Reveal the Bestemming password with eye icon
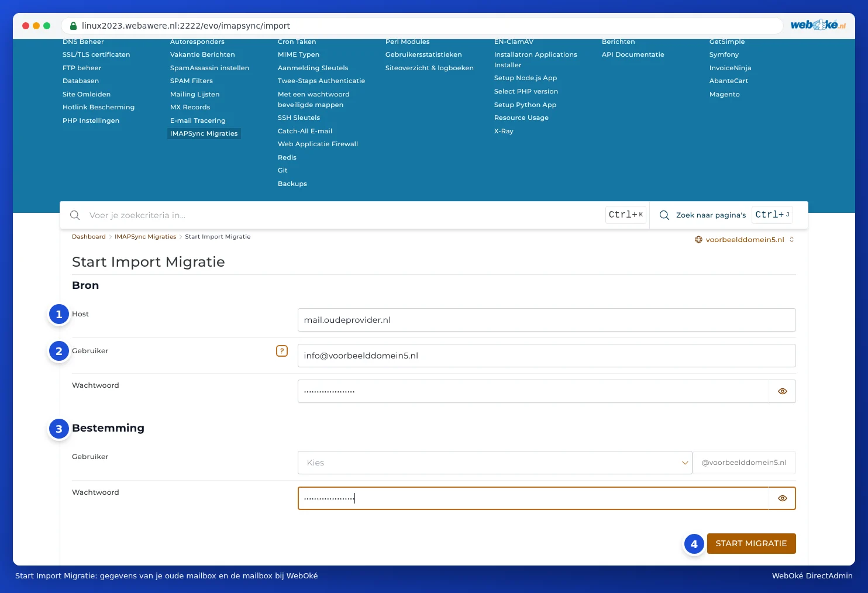The width and height of the screenshot is (868, 593). [783, 498]
